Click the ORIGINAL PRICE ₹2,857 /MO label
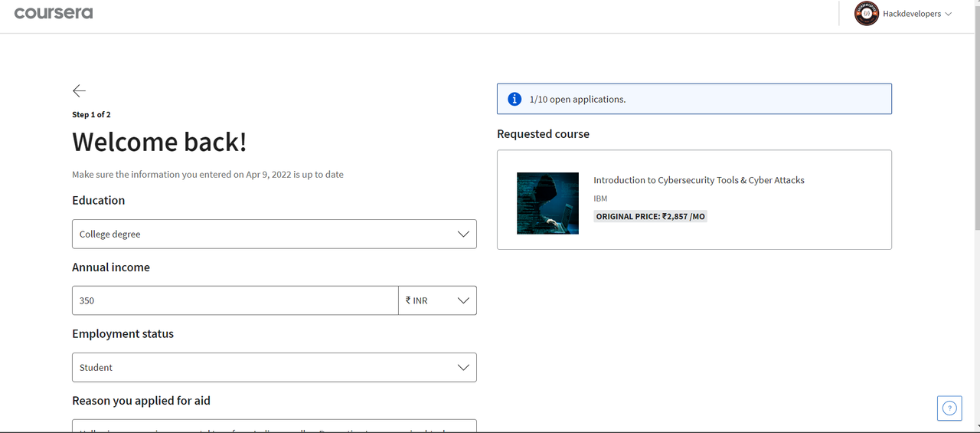 [x=651, y=217]
